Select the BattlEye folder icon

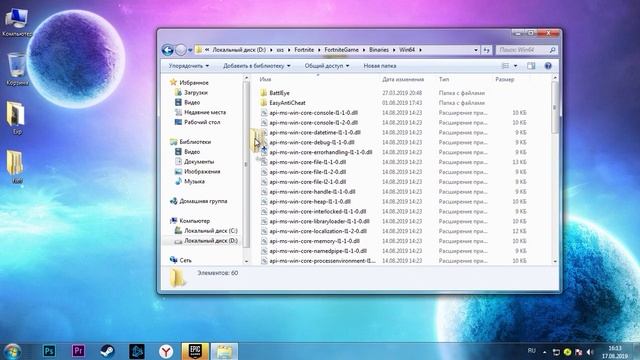point(264,93)
